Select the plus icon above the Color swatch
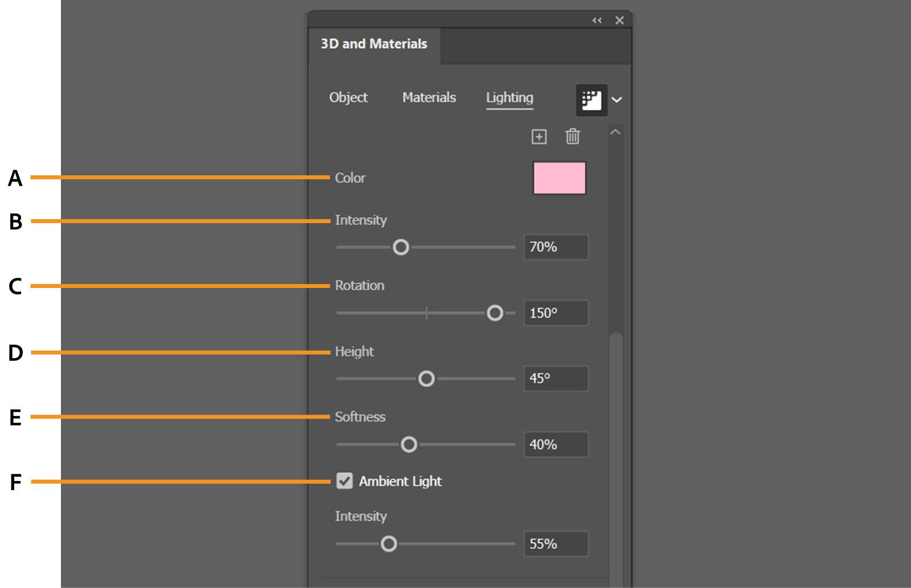The width and height of the screenshot is (911, 588). [539, 137]
